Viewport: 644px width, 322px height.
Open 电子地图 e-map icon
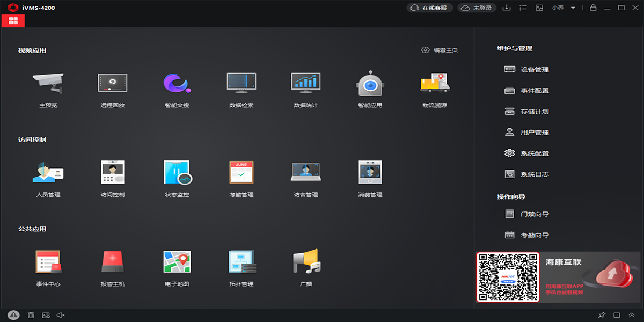click(177, 261)
